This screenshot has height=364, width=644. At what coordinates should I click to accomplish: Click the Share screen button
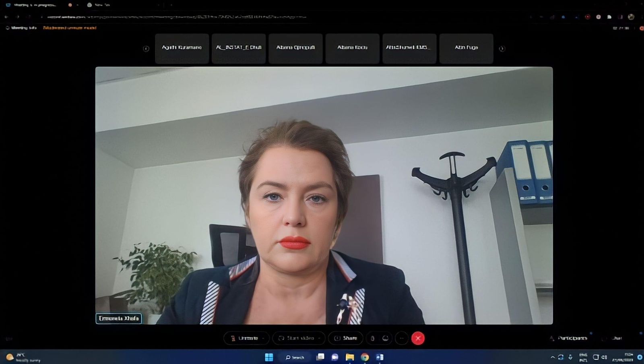tap(346, 338)
